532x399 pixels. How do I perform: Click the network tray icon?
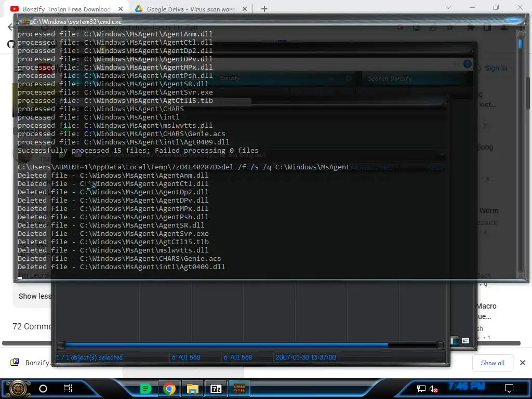[421, 389]
